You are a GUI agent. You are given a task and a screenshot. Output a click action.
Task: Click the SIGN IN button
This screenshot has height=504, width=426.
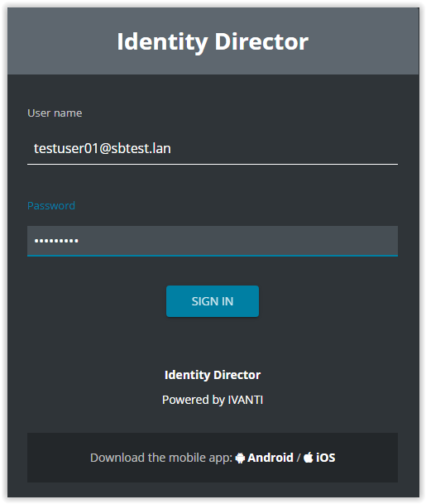[x=213, y=301]
